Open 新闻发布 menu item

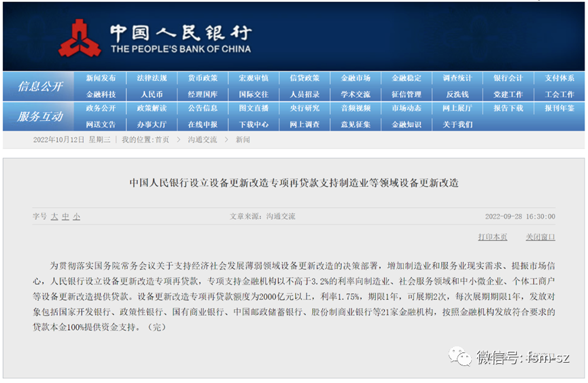coord(101,78)
